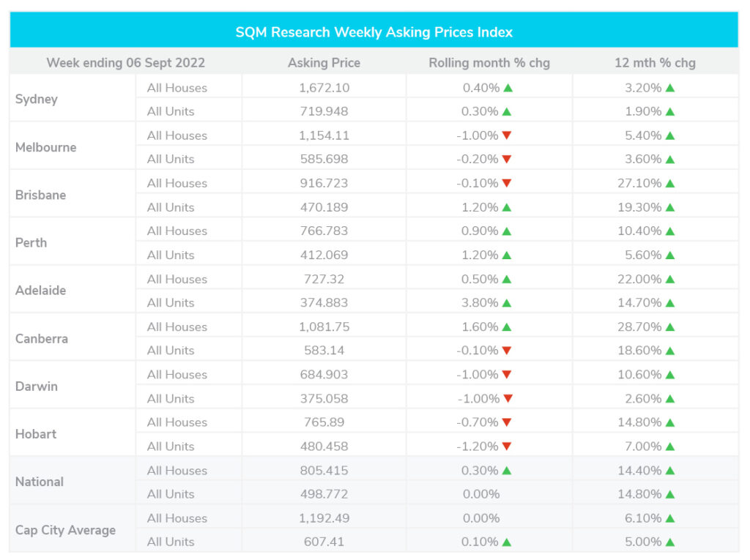The width and height of the screenshot is (750, 560).
Task: Select the 'Brisbane' row label
Action: click(x=41, y=195)
